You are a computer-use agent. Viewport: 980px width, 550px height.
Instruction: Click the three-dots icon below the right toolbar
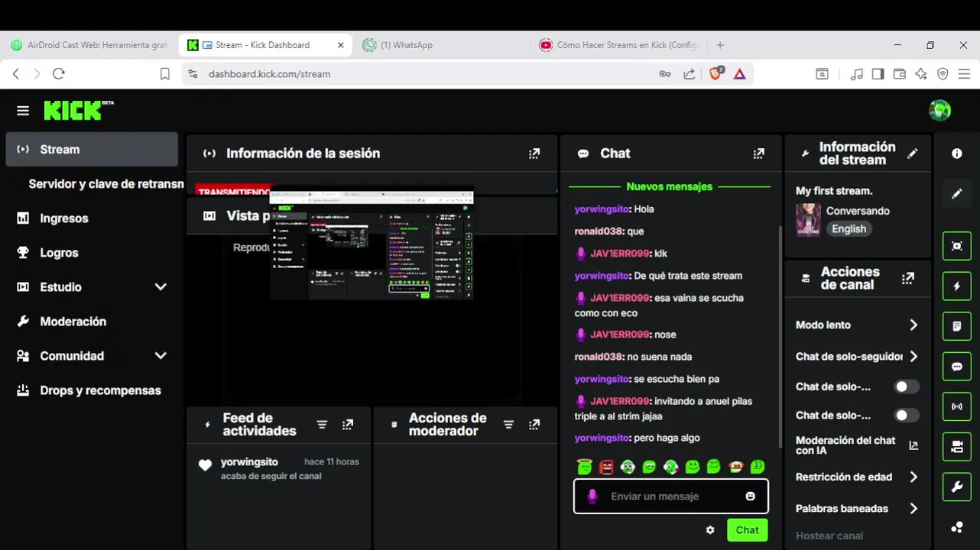coord(956,527)
